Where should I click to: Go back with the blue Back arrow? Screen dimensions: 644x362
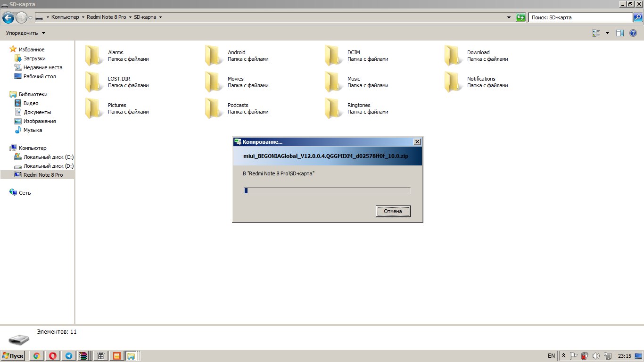pos(8,17)
